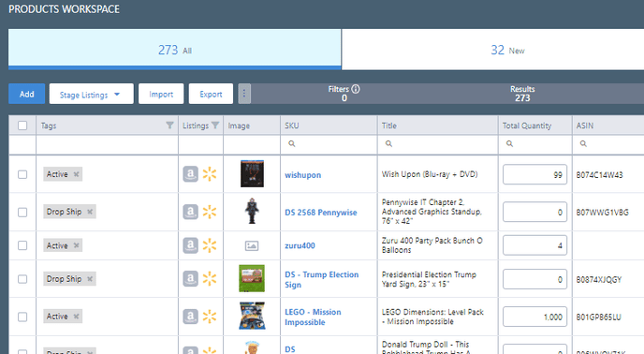Click the Import button
Screen dimensions: 644x354
tap(161, 94)
